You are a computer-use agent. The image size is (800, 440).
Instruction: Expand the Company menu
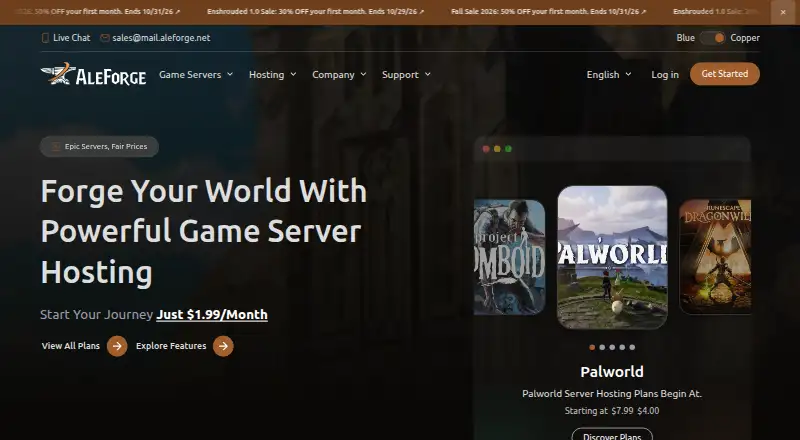[x=339, y=75]
